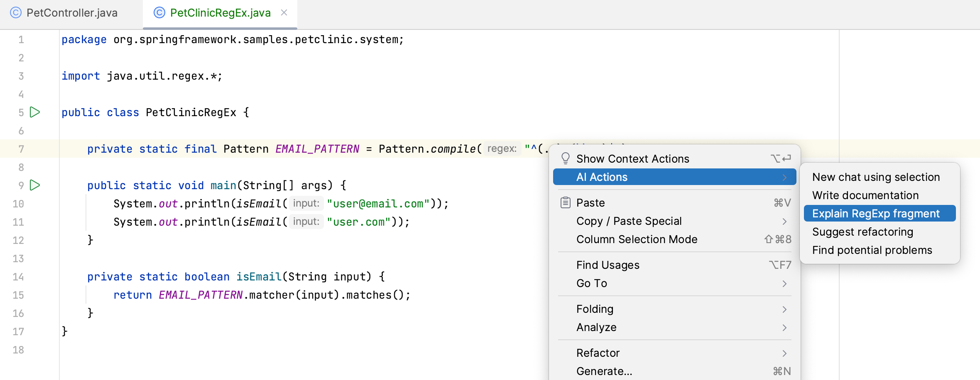This screenshot has height=380, width=980.
Task: Click the "user.com" string literal
Action: click(x=359, y=222)
